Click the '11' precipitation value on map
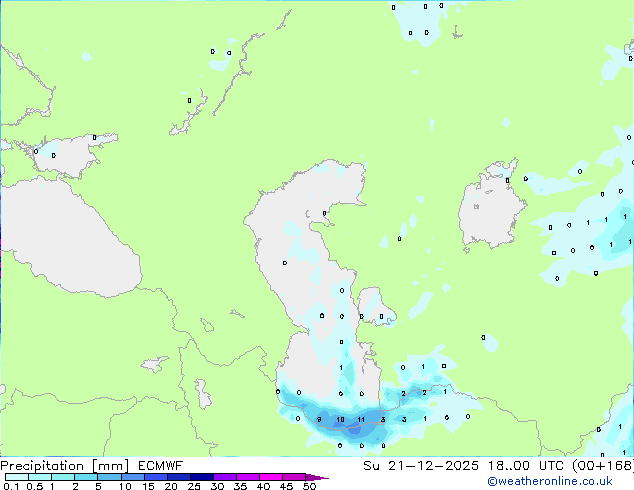Screen dimensions: 634x490 361,420
